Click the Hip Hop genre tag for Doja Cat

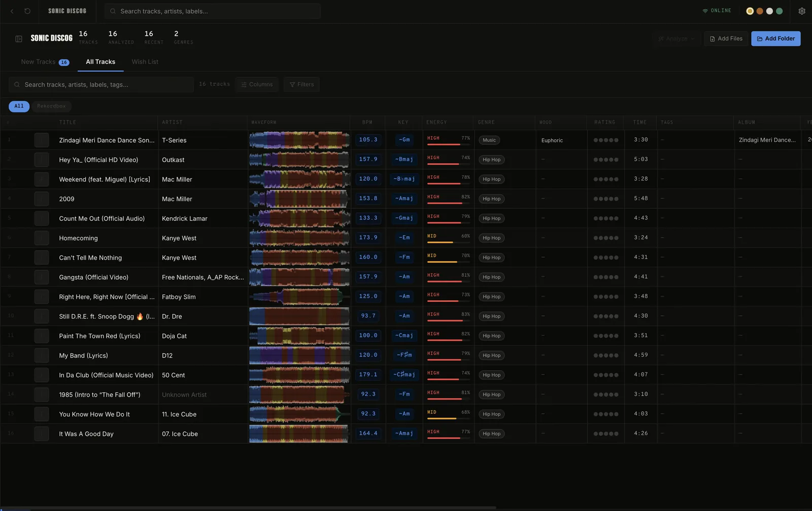[x=491, y=336]
